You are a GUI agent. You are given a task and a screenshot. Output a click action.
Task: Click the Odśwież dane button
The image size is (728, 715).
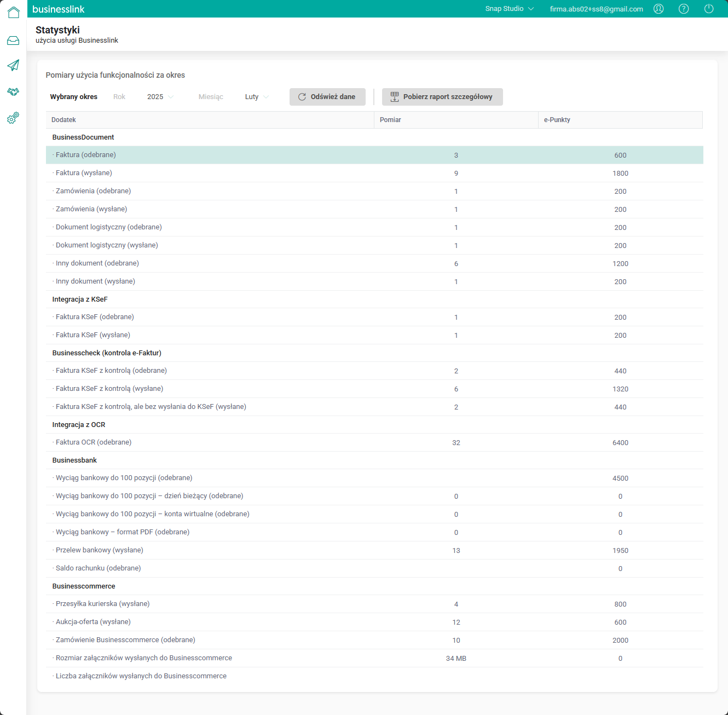[327, 97]
